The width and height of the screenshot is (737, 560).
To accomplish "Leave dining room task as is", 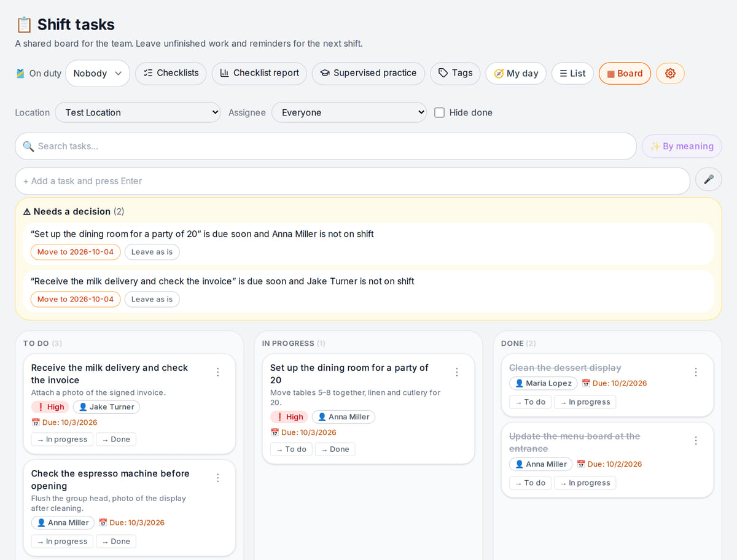I will (152, 252).
